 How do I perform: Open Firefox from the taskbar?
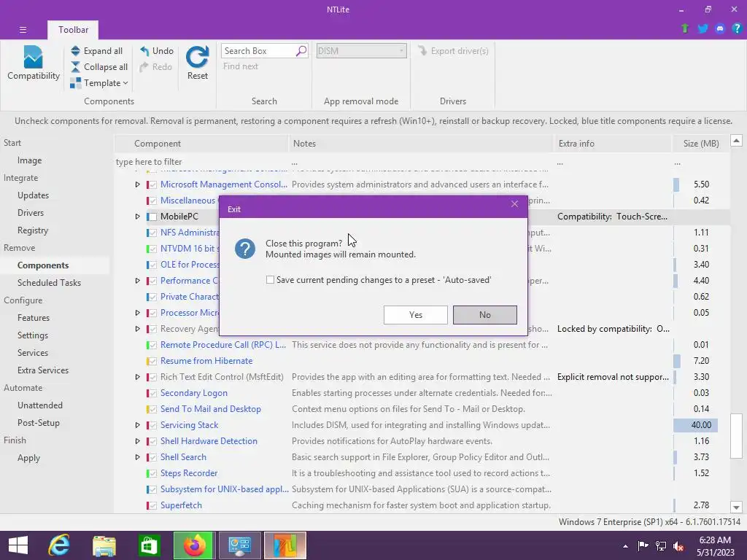click(194, 545)
